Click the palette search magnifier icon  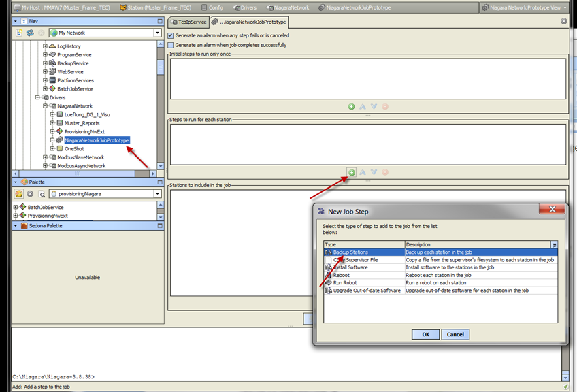coord(42,194)
